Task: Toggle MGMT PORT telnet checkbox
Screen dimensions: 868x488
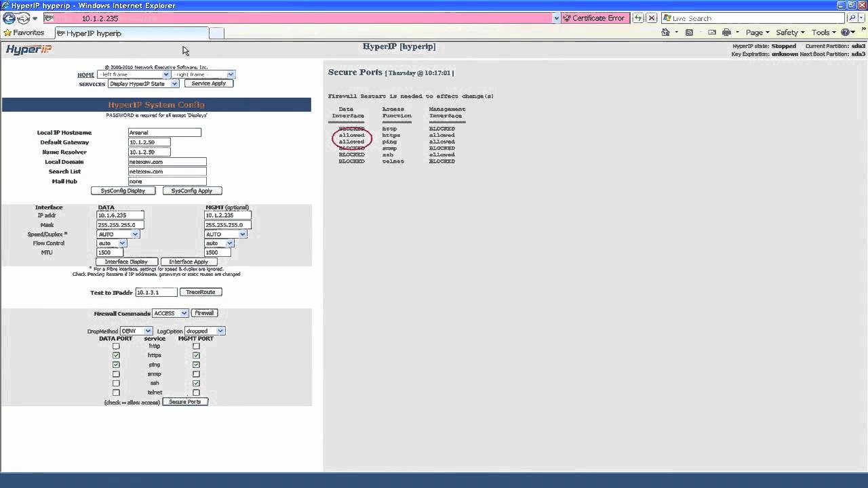Action: click(196, 392)
